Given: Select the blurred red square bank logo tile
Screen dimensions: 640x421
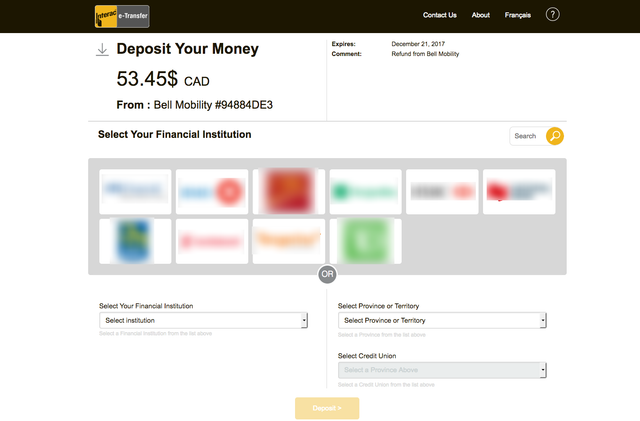Looking at the screenshot, I should pos(289,192).
